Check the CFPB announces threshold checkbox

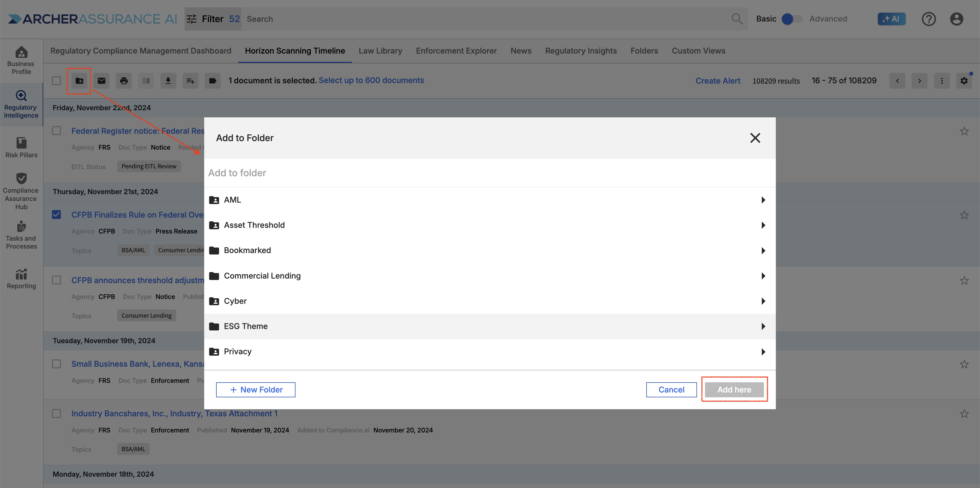point(56,280)
